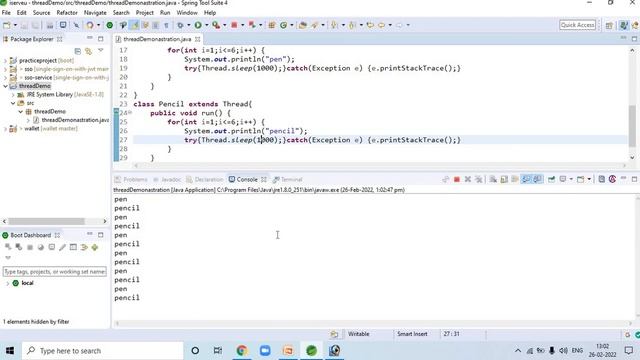
Task: Click Open Browser globe icon in Boot Dashboard
Action: tap(41, 247)
